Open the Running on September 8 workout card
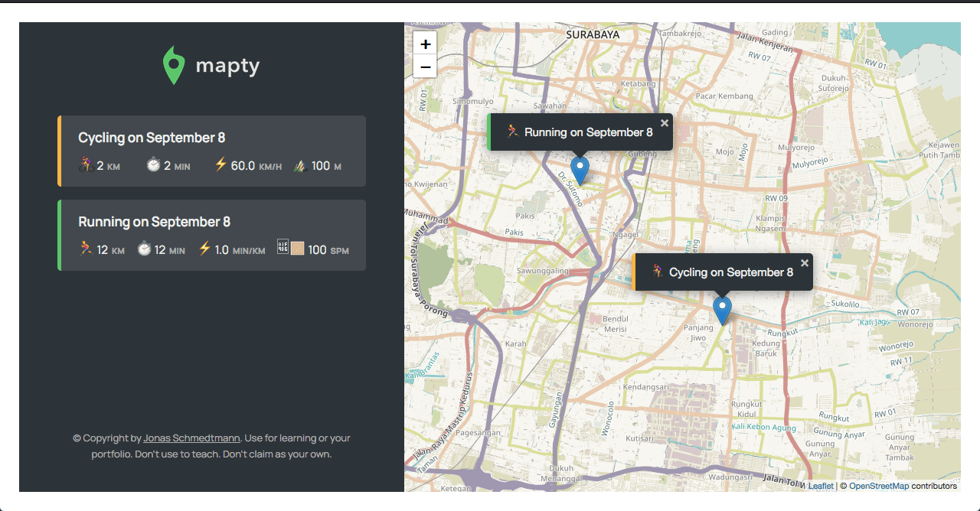 click(x=211, y=235)
